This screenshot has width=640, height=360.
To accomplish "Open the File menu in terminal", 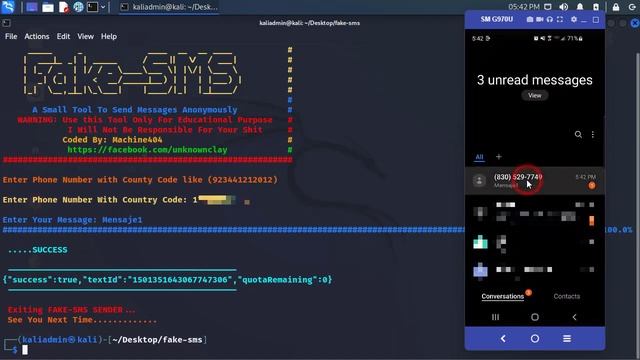I will click(x=11, y=36).
